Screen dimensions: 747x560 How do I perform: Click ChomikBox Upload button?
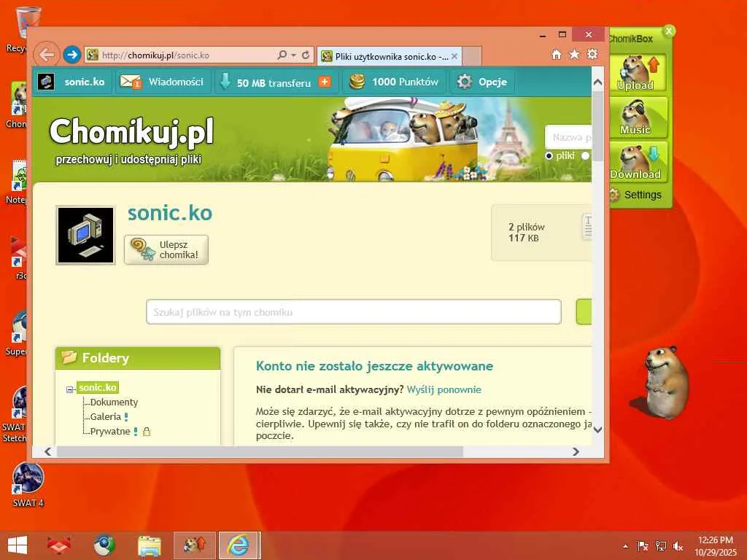pos(636,72)
